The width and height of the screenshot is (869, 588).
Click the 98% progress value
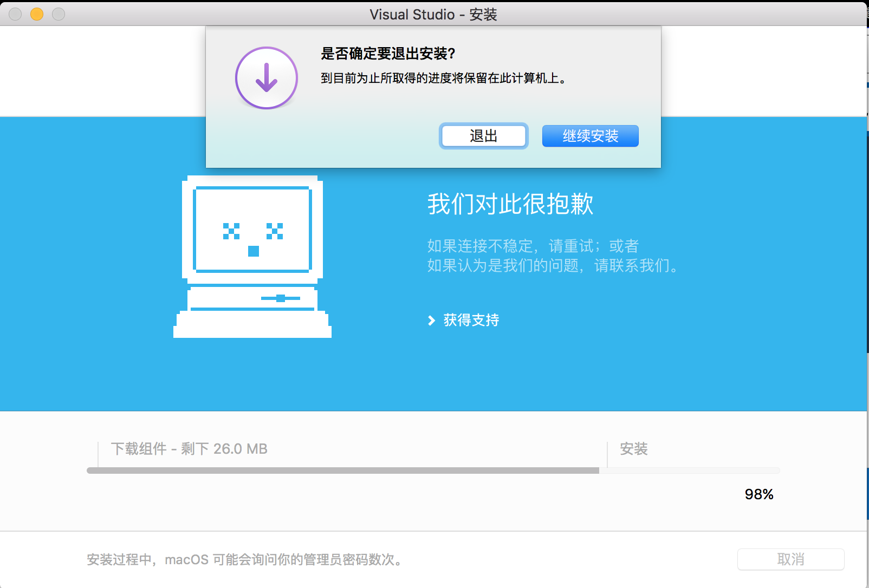(758, 494)
